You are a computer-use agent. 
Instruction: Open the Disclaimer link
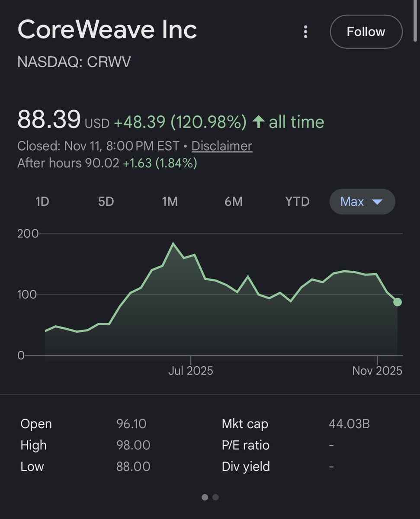(222, 146)
